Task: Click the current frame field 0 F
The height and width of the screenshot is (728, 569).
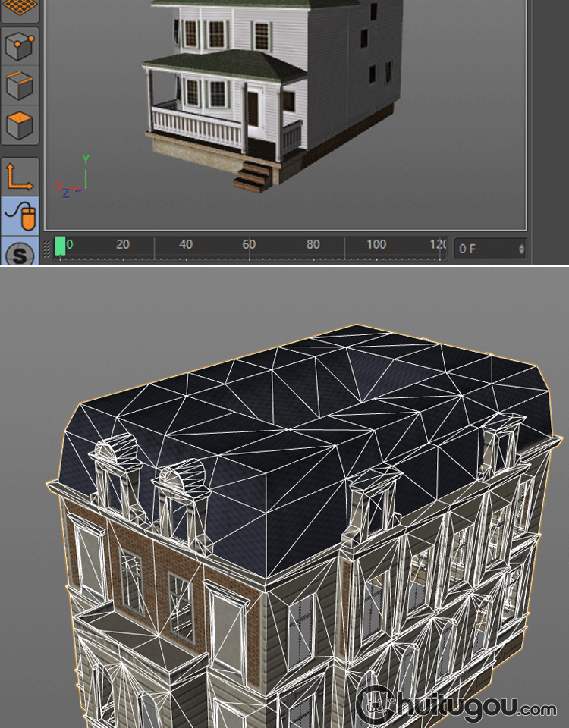Action: (x=484, y=249)
